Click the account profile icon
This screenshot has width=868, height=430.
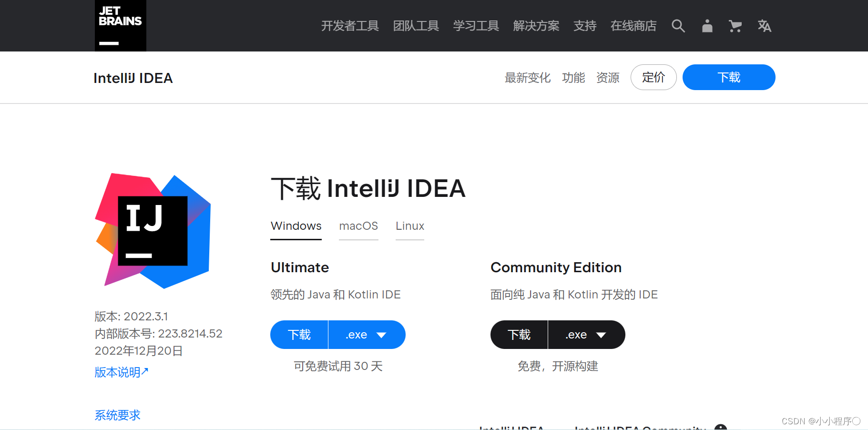click(707, 26)
